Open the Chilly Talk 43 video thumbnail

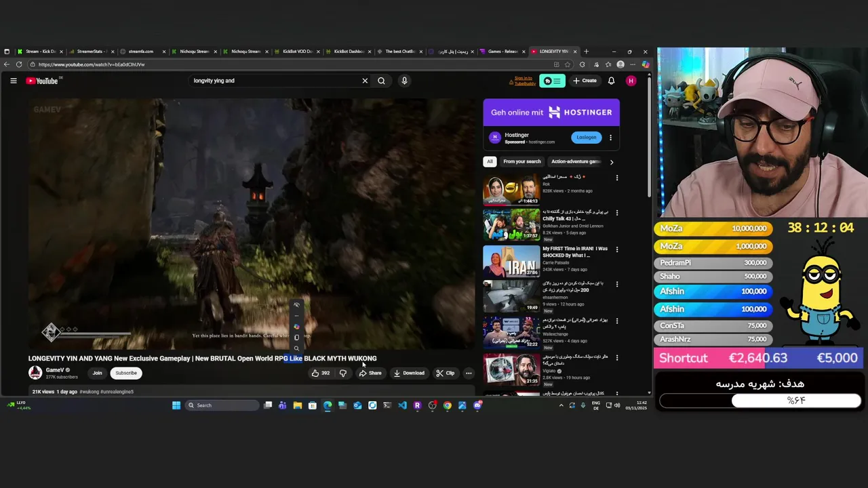click(511, 225)
